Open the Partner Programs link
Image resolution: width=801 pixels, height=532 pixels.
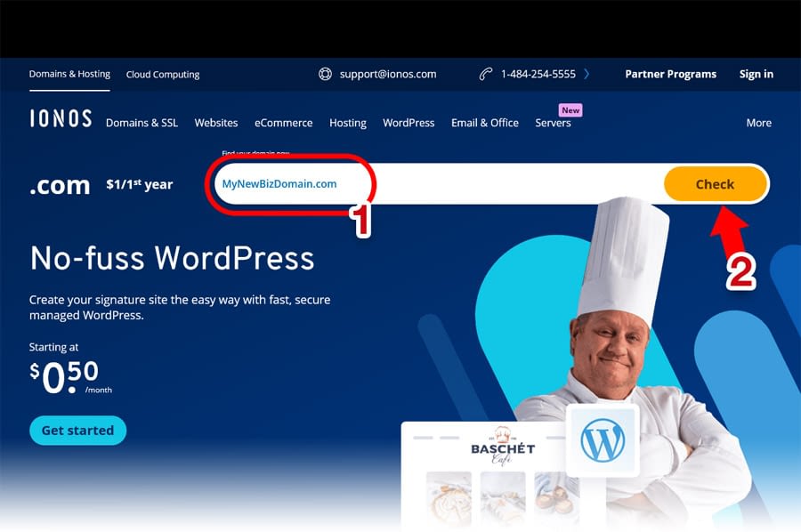click(x=671, y=74)
